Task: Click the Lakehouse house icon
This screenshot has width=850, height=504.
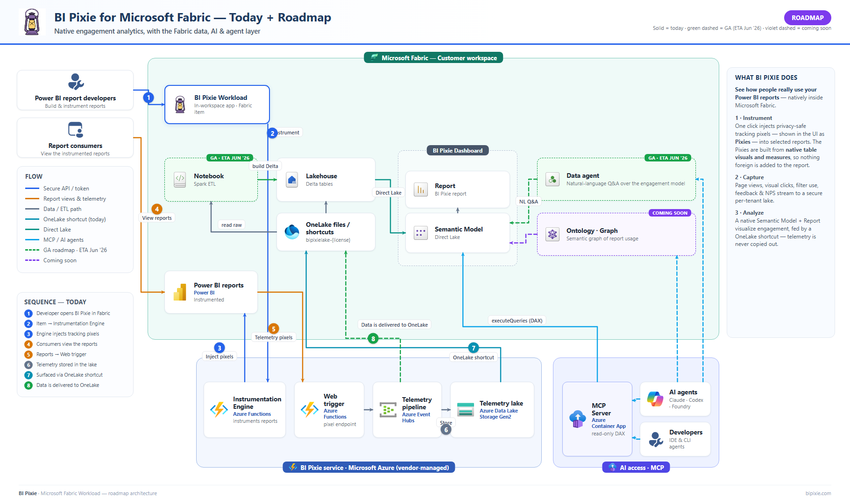Action: [292, 180]
